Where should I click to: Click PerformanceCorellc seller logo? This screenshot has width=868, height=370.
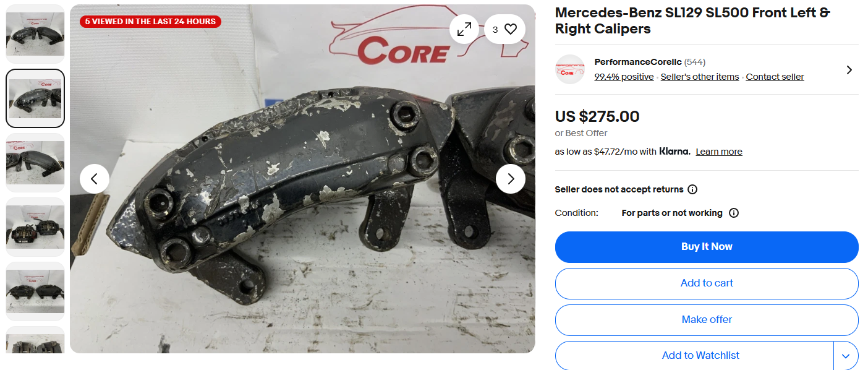(570, 69)
